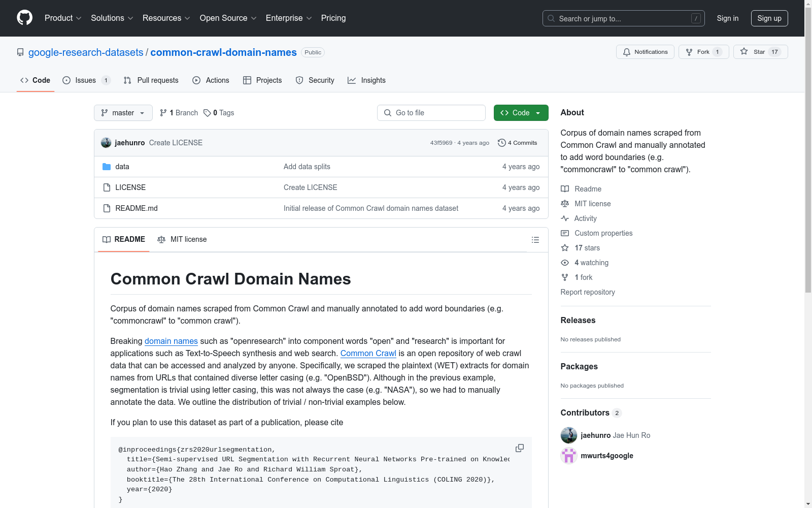Star the common-crawl-domain-names repository
This screenshot has height=508, width=812.
760,52
